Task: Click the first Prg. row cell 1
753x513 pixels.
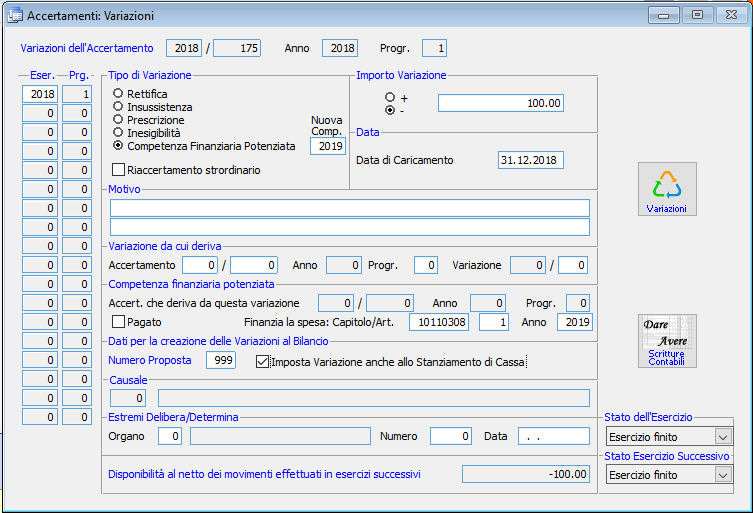Action: 77,94
